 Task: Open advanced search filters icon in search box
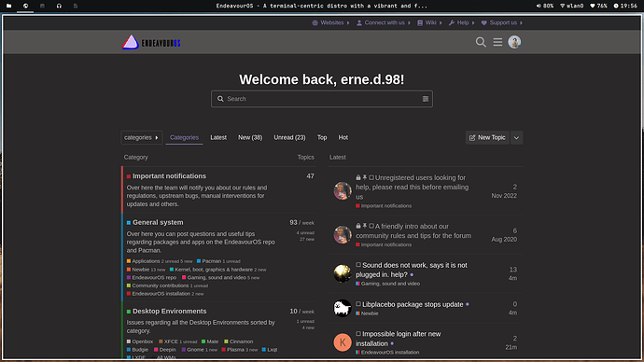(426, 99)
